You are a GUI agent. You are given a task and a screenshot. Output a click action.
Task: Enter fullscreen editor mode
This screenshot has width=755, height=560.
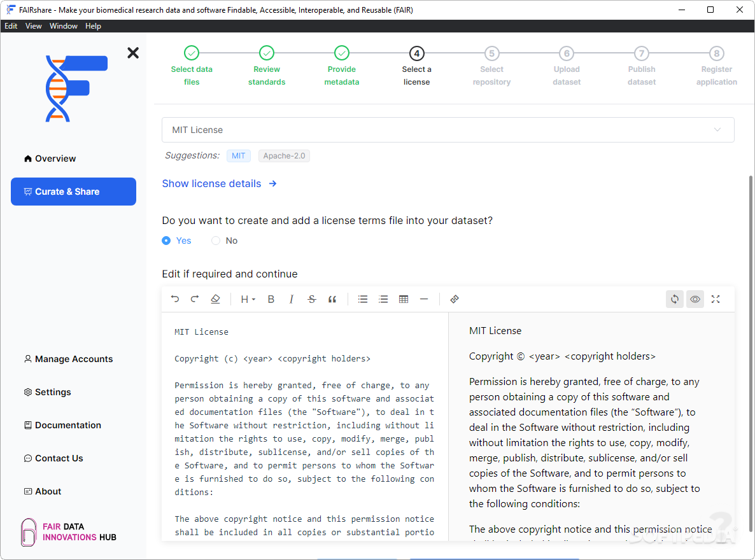tap(716, 299)
